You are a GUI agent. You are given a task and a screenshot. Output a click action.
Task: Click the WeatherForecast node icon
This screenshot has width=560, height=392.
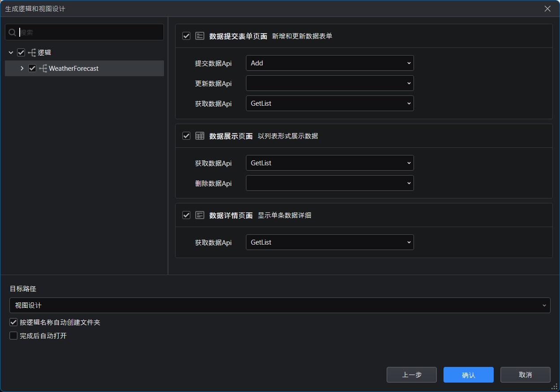[x=43, y=69]
